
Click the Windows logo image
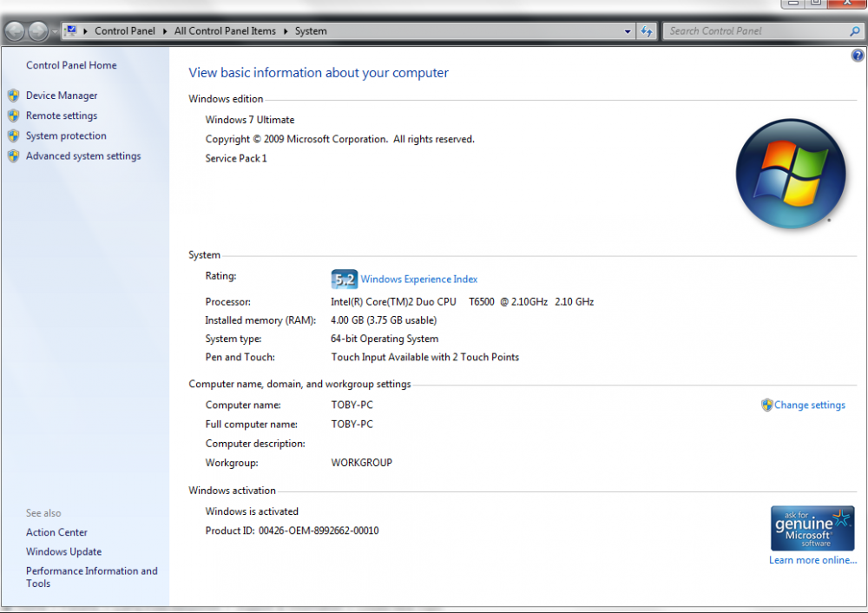(791, 173)
